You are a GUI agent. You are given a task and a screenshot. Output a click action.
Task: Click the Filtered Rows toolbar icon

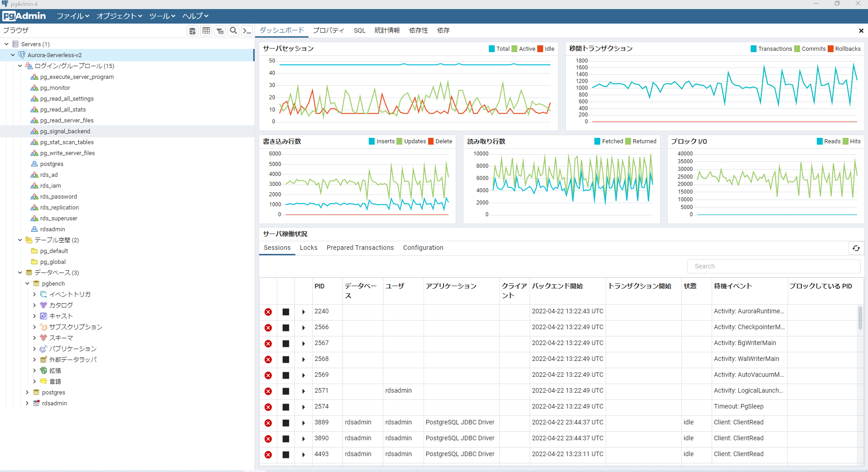coord(220,31)
